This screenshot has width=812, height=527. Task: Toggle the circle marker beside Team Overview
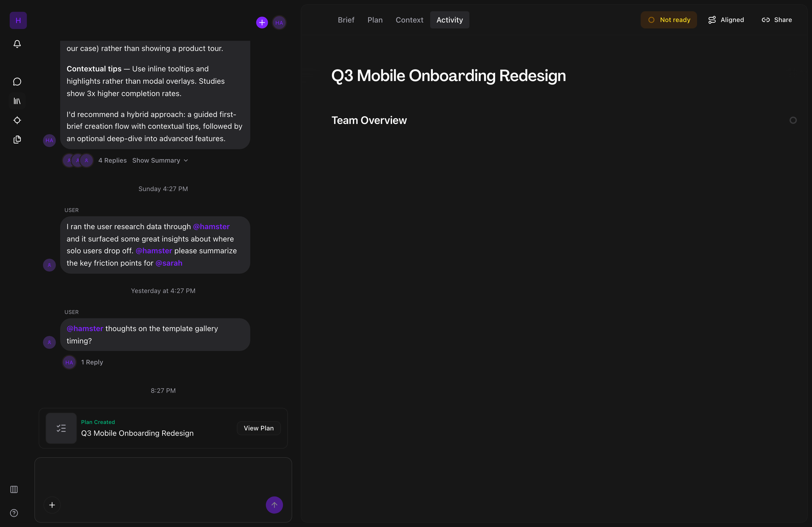(x=793, y=120)
